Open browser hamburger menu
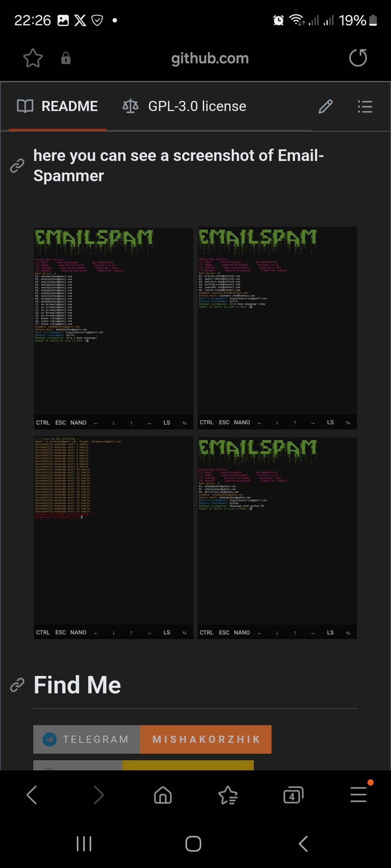Viewport: 391px width, 868px height. coord(358,795)
